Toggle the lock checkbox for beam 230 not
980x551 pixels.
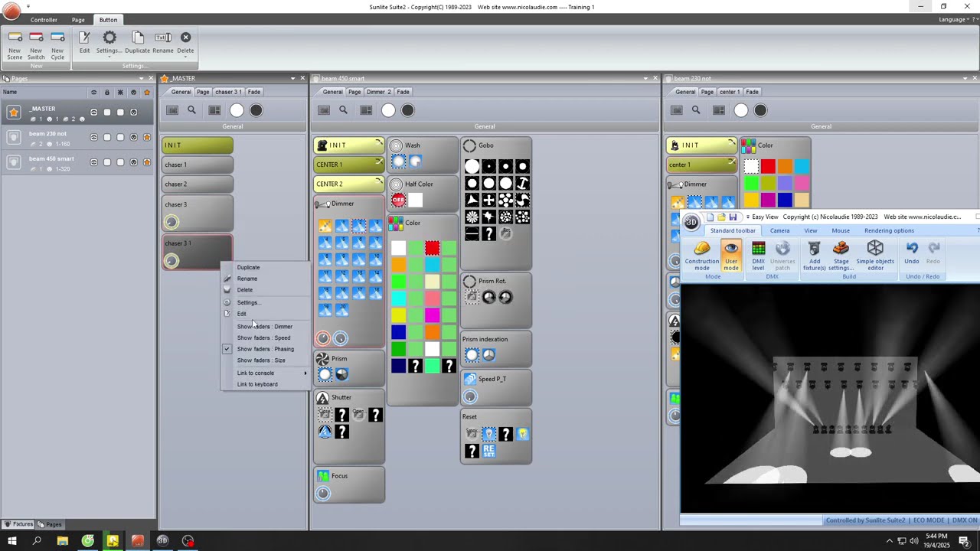106,138
